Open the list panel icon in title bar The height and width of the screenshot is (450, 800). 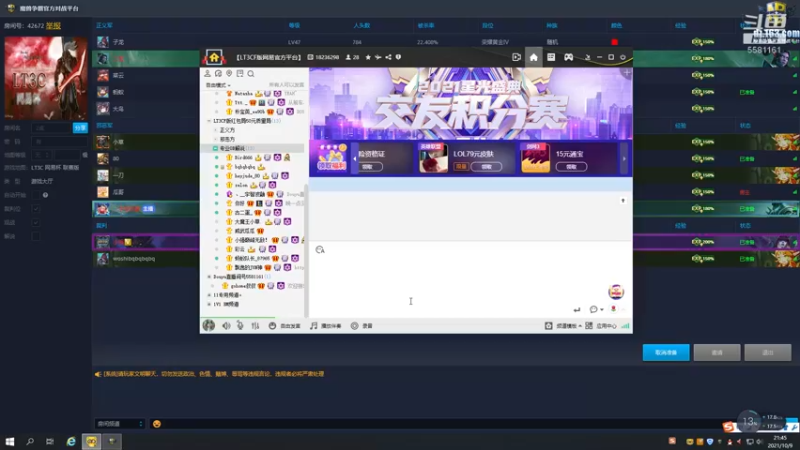point(551,57)
